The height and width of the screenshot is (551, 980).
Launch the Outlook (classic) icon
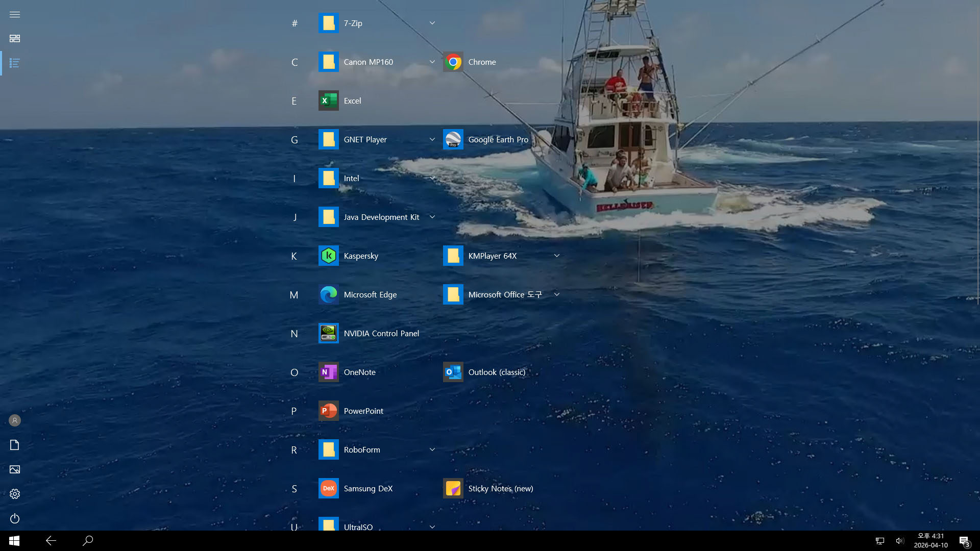[x=453, y=372]
